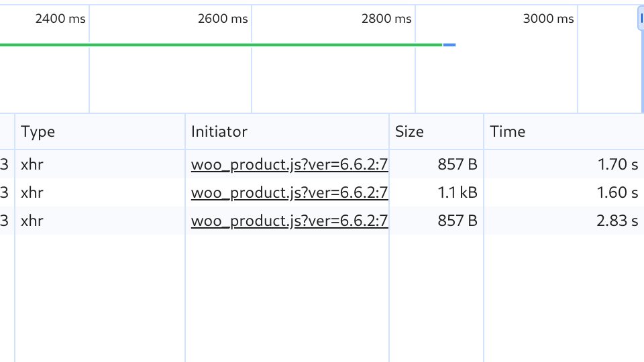Click the 2600 ms timeline marker
Viewport: 644px width, 362px height.
pyautogui.click(x=223, y=19)
